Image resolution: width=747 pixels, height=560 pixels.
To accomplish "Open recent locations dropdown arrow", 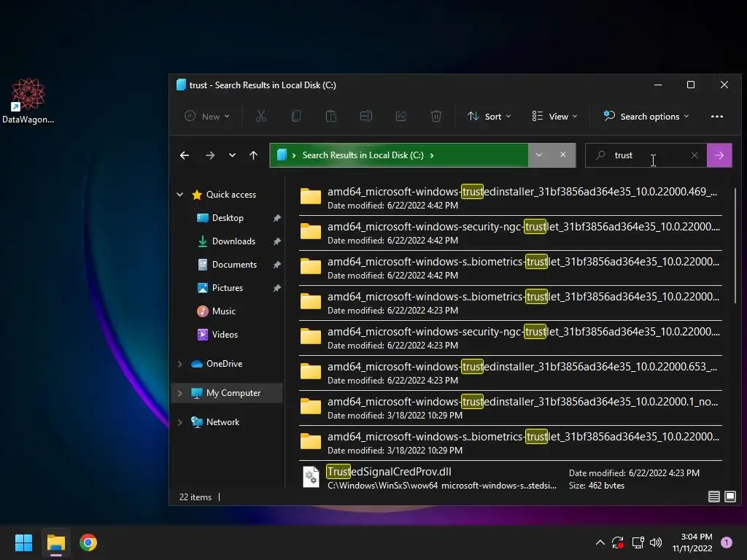I will pyautogui.click(x=232, y=155).
